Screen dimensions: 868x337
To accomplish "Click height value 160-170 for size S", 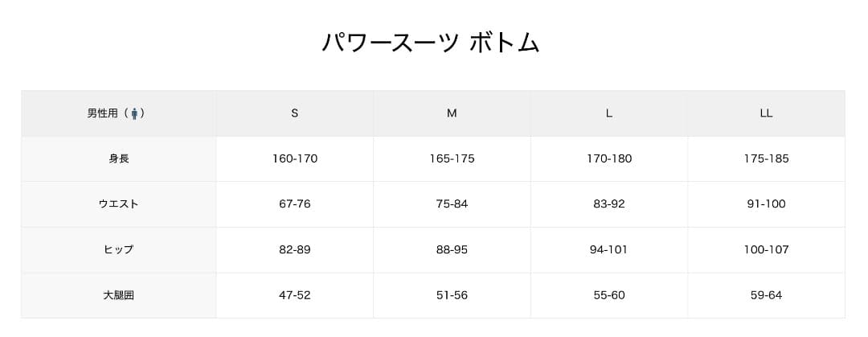I will 295,158.
